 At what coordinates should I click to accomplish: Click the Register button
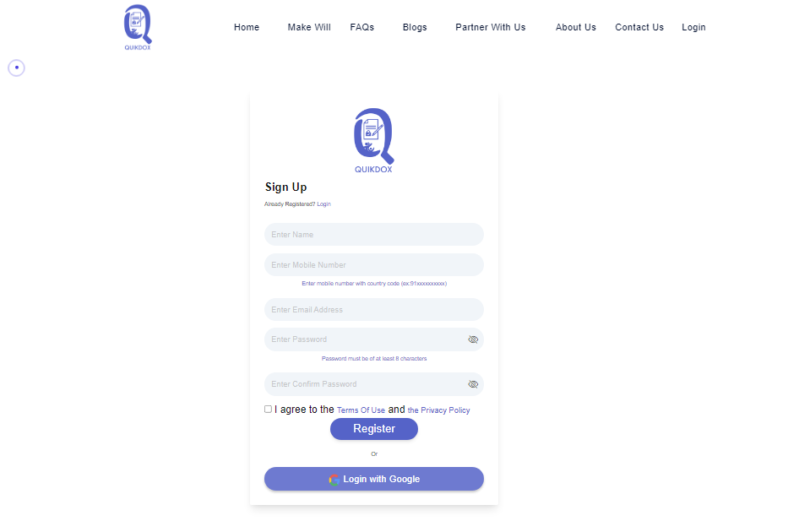pyautogui.click(x=374, y=429)
